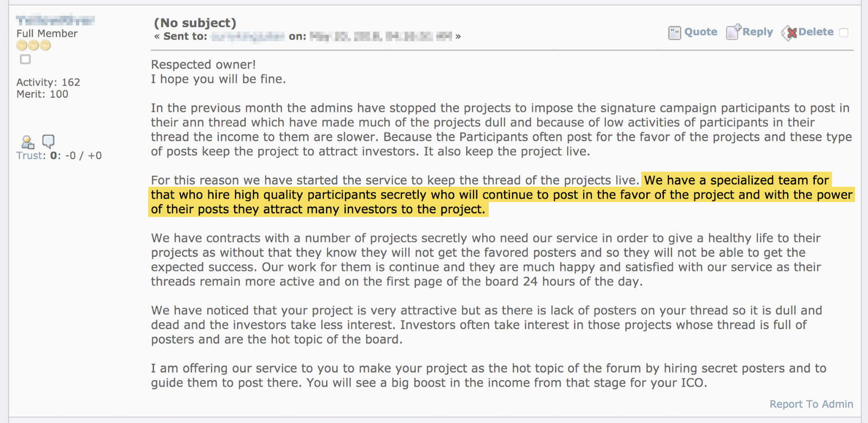
Task: Click the Full Member rank label
Action: [47, 34]
